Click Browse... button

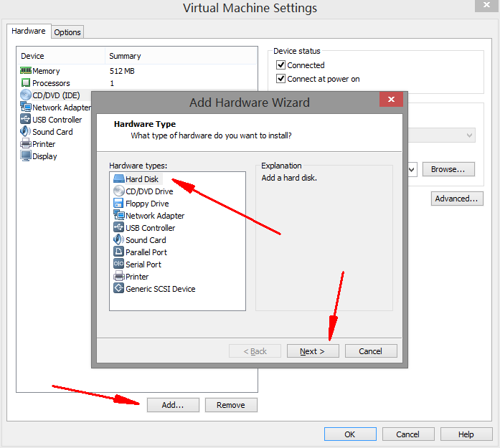(448, 169)
